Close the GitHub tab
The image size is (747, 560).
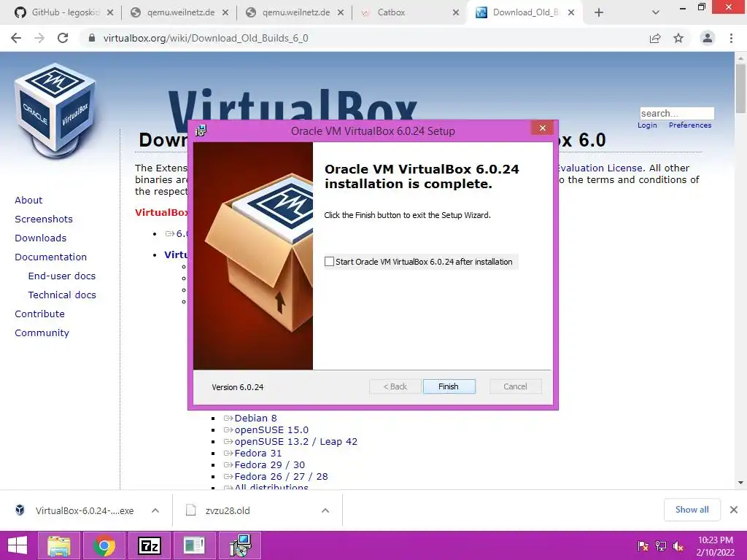pyautogui.click(x=110, y=13)
